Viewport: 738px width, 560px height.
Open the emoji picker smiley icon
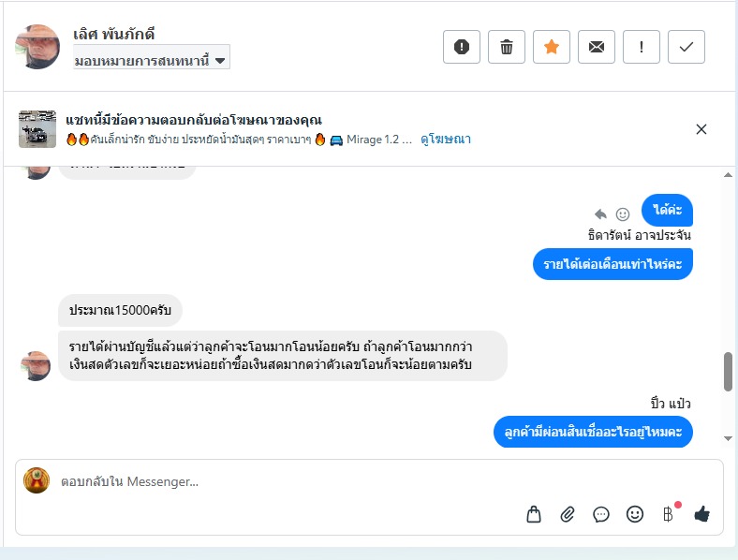pos(635,513)
